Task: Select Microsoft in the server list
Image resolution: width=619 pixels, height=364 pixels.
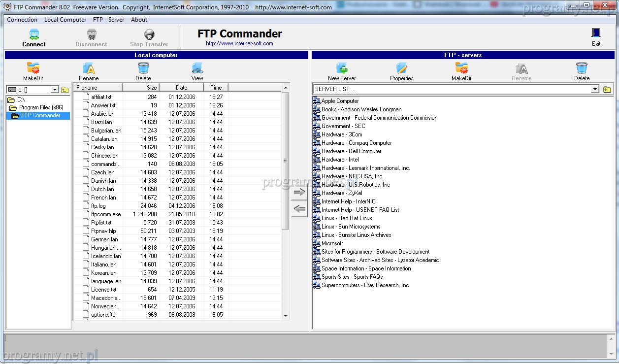Action: (332, 243)
